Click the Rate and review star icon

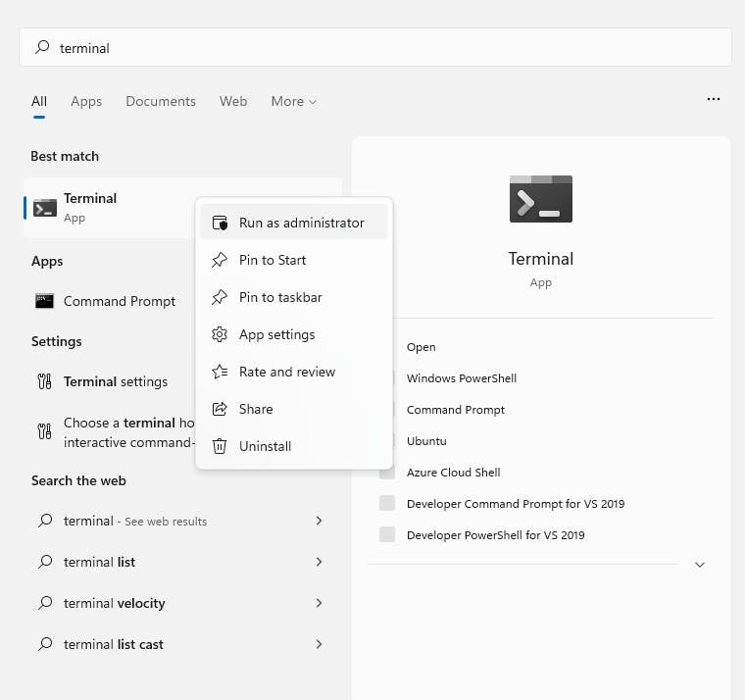click(220, 372)
